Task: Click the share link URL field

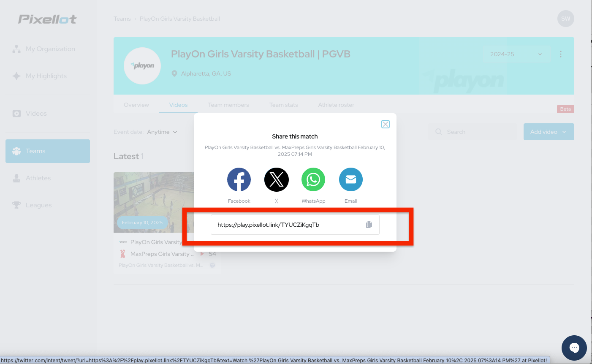Action: pos(295,225)
